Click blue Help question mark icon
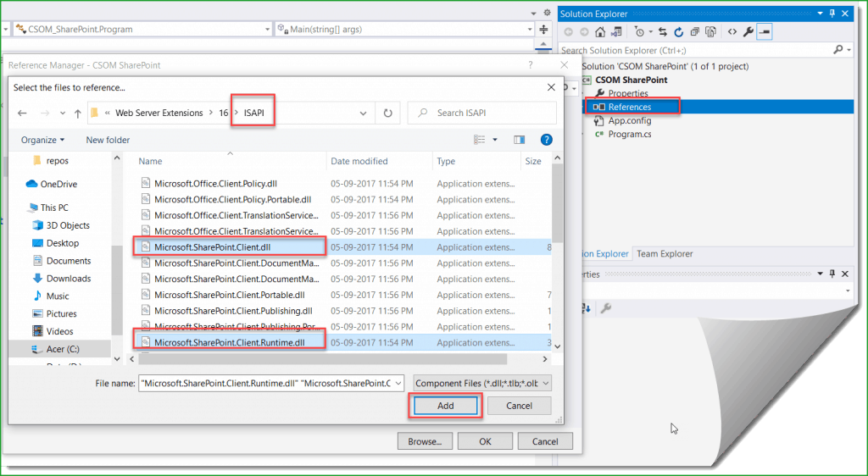Screen dimensions: 868x476 coord(547,140)
